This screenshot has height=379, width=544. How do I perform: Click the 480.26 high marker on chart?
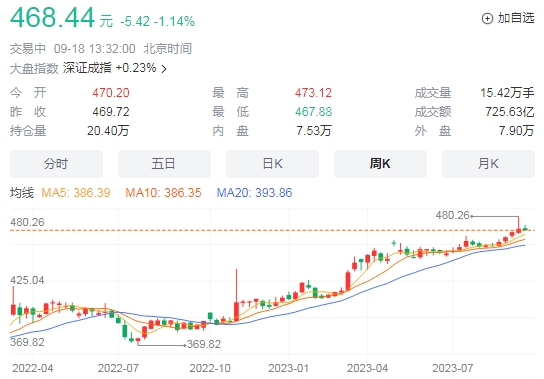(452, 216)
